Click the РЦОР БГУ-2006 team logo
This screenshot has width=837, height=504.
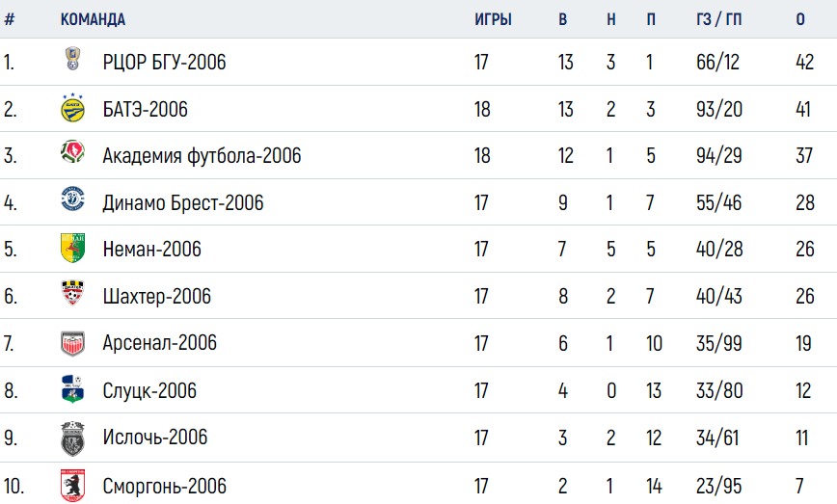[x=72, y=59]
